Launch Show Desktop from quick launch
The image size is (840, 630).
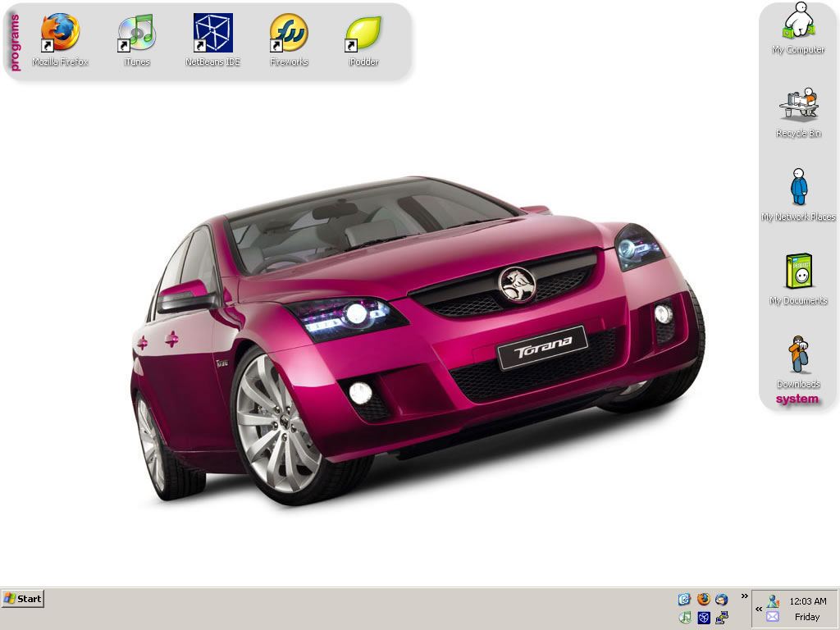pyautogui.click(x=684, y=600)
